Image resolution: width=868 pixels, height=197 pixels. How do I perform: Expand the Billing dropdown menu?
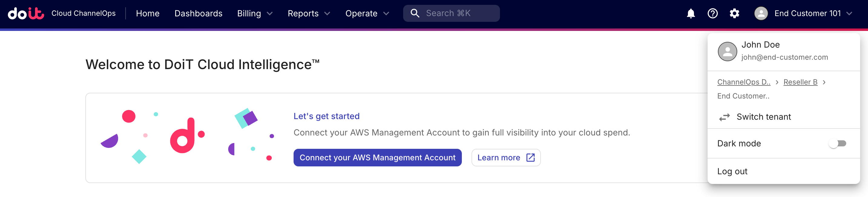255,14
